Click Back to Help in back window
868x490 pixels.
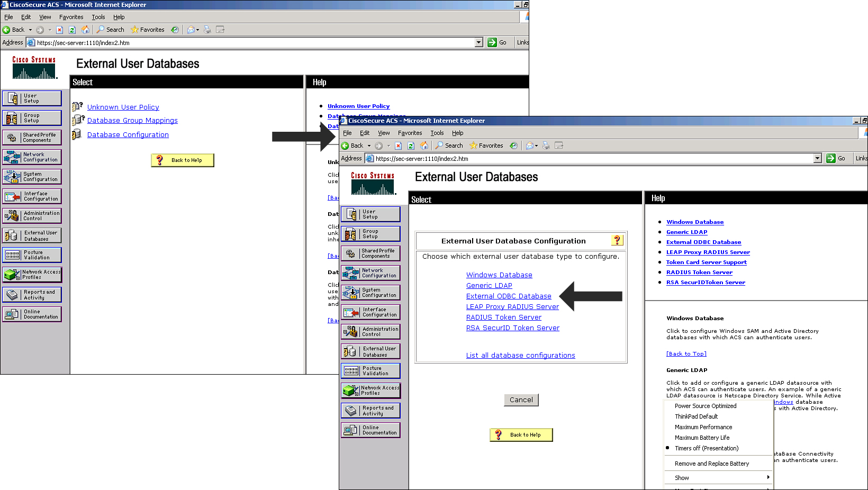point(183,160)
